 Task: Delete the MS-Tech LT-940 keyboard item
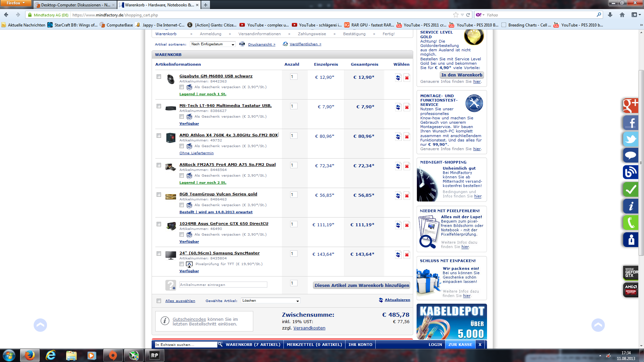click(407, 107)
